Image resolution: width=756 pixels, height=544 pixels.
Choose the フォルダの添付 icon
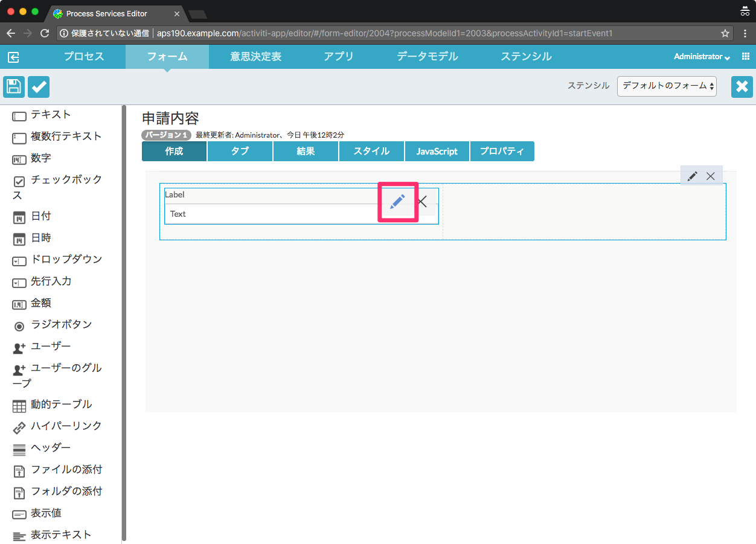point(19,493)
